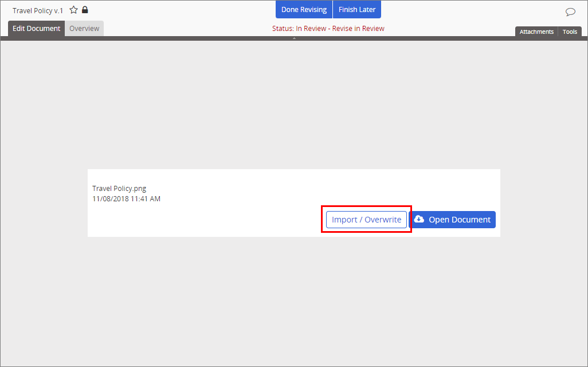
Task: Select the Edit Document tab
Action: [36, 29]
